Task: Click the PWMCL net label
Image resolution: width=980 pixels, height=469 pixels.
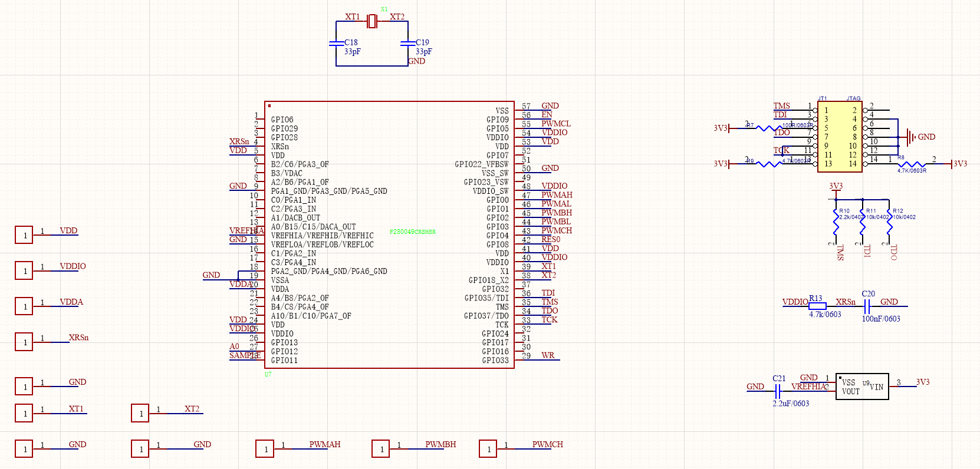Action: pos(556,124)
